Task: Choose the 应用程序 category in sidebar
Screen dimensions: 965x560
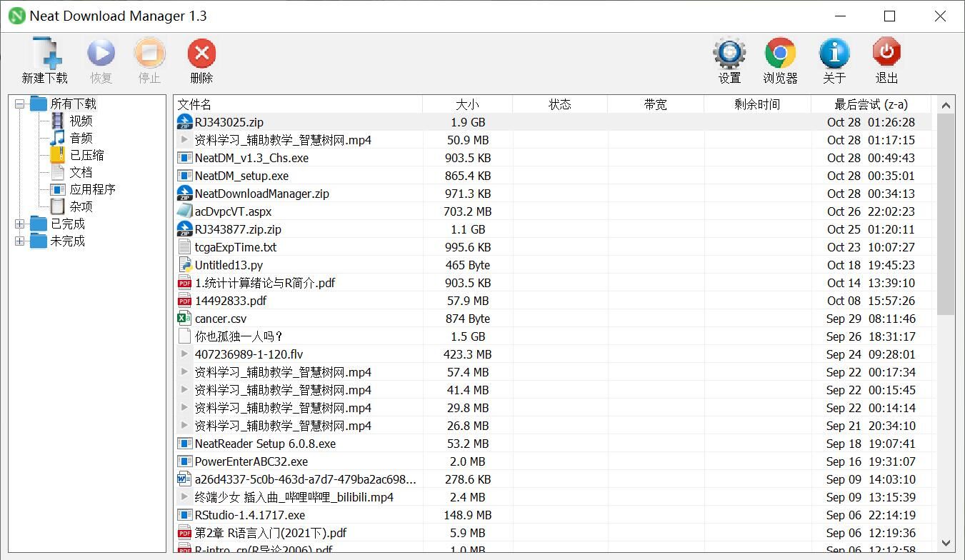Action: (92, 190)
